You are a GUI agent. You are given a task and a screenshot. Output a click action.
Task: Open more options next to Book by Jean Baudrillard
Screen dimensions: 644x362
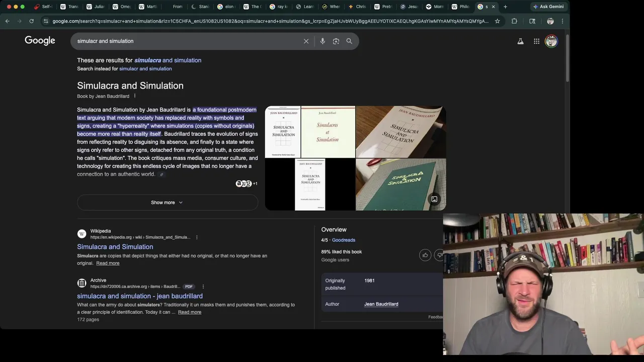134,96
